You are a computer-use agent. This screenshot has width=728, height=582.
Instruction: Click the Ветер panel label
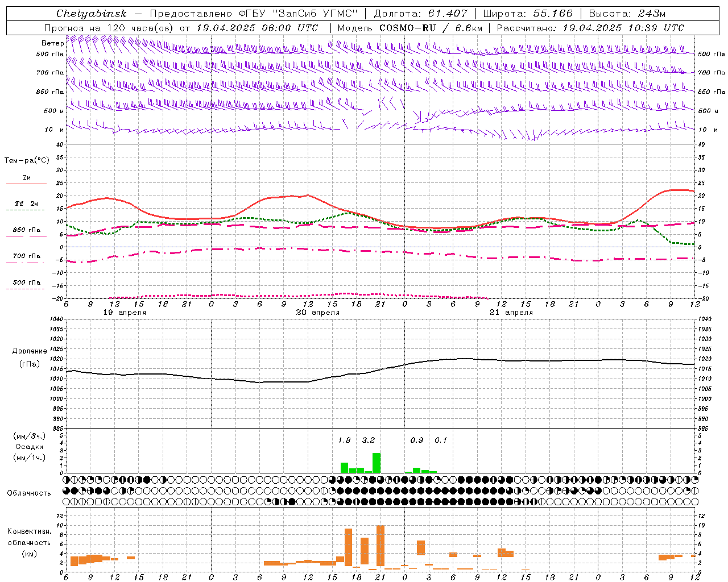point(52,43)
